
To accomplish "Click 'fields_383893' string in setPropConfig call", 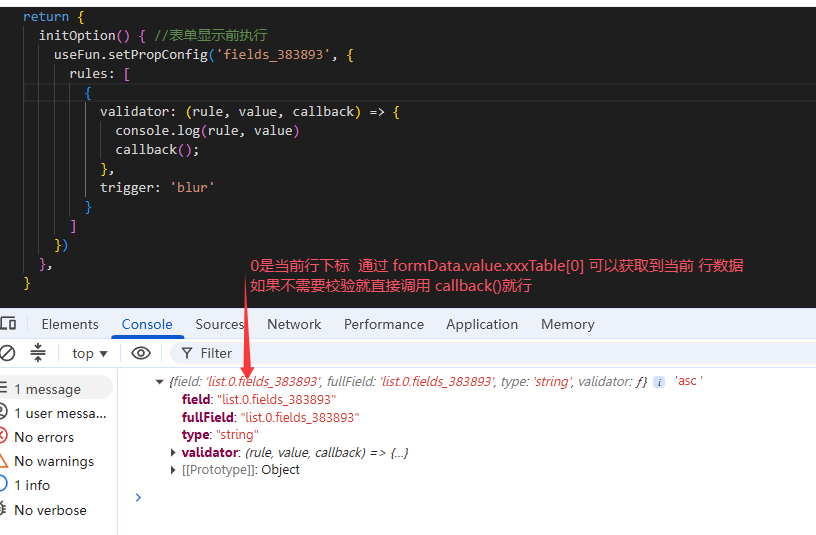I will [273, 55].
